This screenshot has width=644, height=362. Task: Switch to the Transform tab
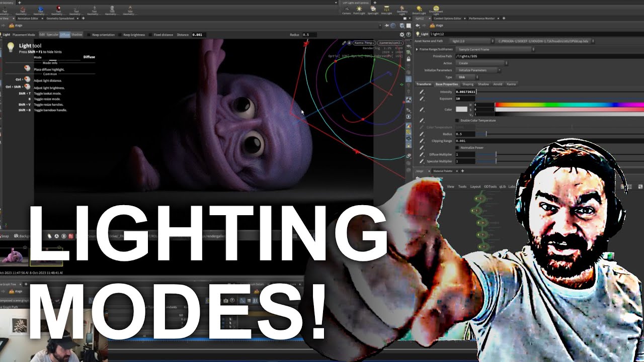point(424,84)
